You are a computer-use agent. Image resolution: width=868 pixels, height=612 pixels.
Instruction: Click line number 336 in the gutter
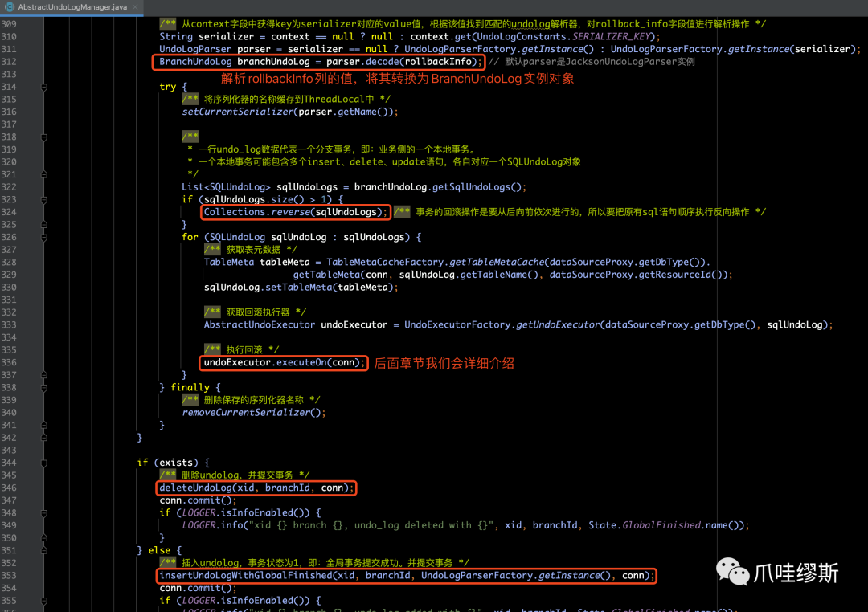tap(9, 362)
